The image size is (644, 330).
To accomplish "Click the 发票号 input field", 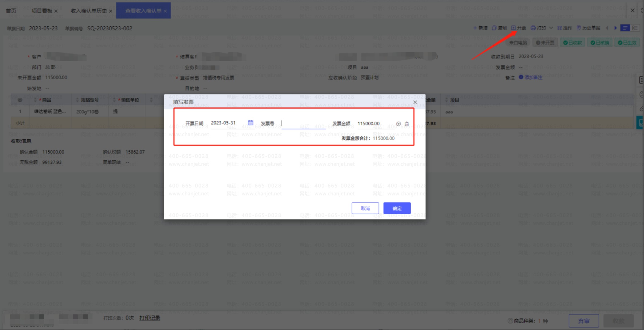I will [x=303, y=123].
